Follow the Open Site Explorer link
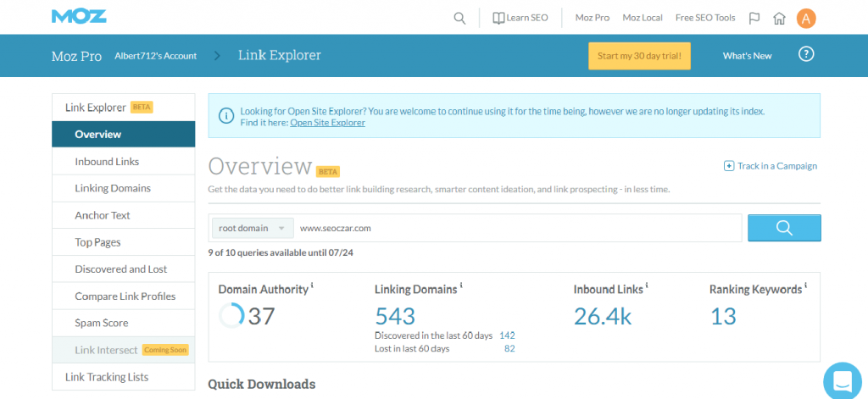Image resolution: width=868 pixels, height=399 pixels. pyautogui.click(x=328, y=123)
